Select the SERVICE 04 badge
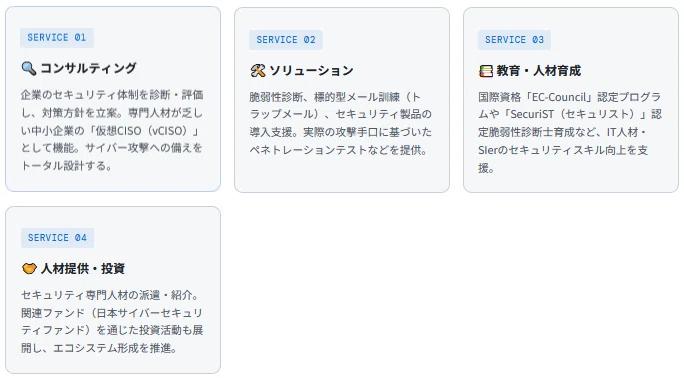Viewport: 684px width, 378px height. [57, 238]
